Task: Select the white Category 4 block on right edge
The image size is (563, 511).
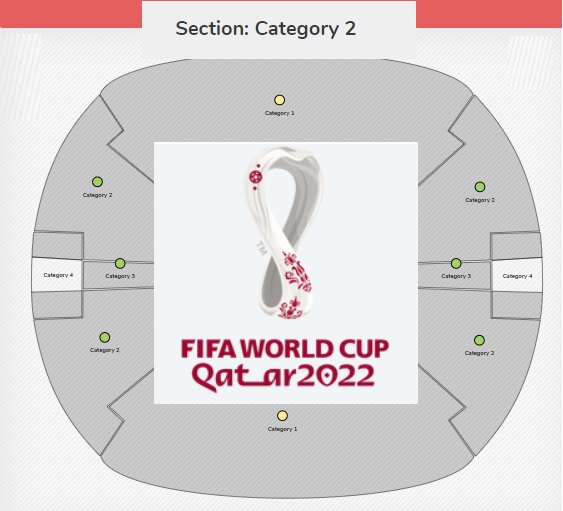Action: click(x=517, y=275)
